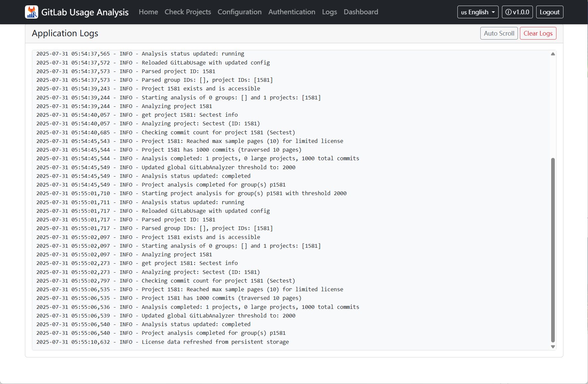Viewport: 588px width, 384px height.
Task: Click the v1.0.0 version button
Action: pos(517,12)
